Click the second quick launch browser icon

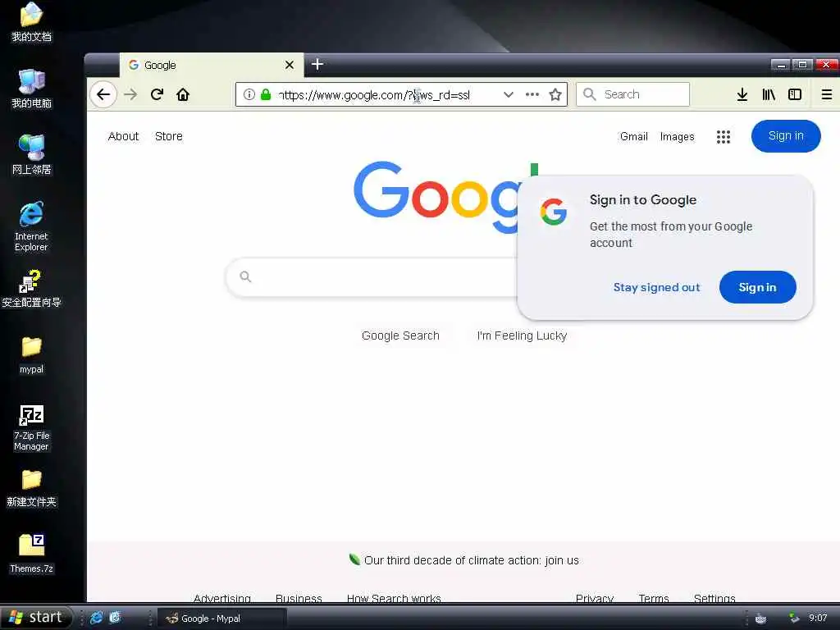[x=115, y=618]
